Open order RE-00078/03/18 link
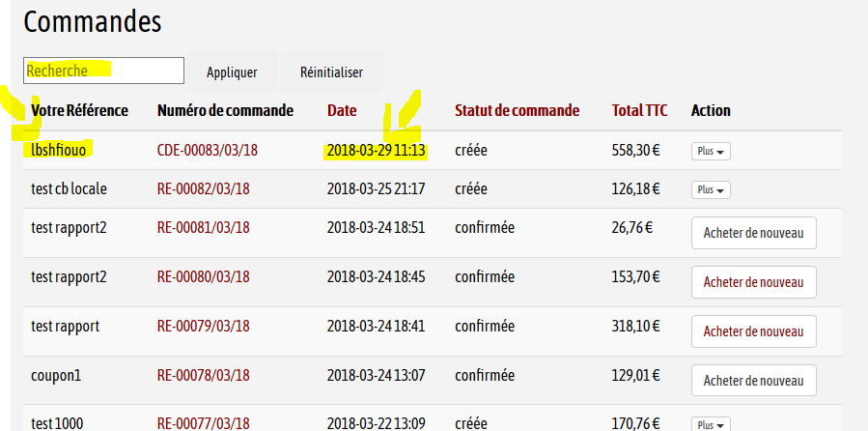Viewport: 868px width, 431px height. coord(203,376)
